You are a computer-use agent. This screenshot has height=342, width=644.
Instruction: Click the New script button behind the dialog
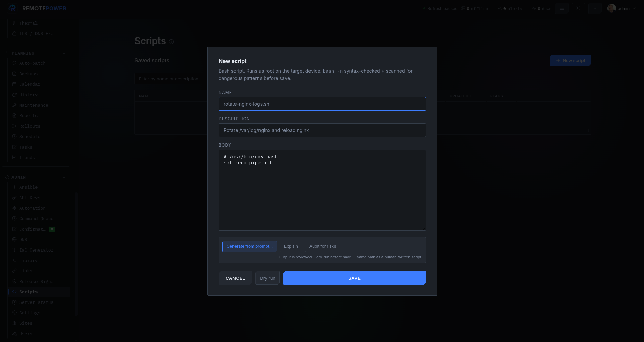click(570, 60)
